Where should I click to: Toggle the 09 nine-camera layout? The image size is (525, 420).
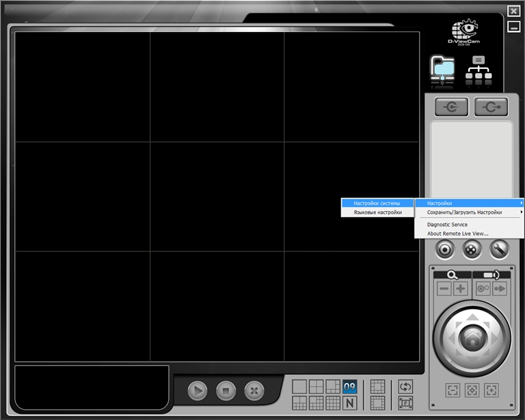pos(350,387)
